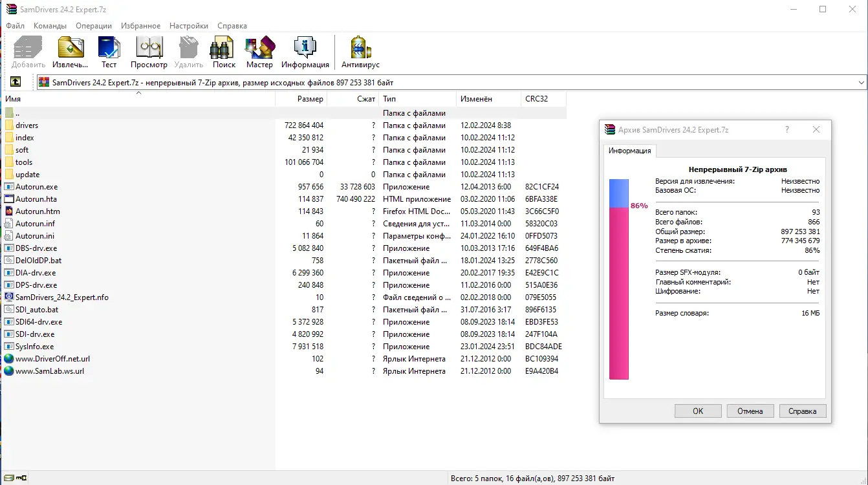Viewport: 868px width, 485px height.
Task: Sort file list by Размер column header
Action: 301,99
